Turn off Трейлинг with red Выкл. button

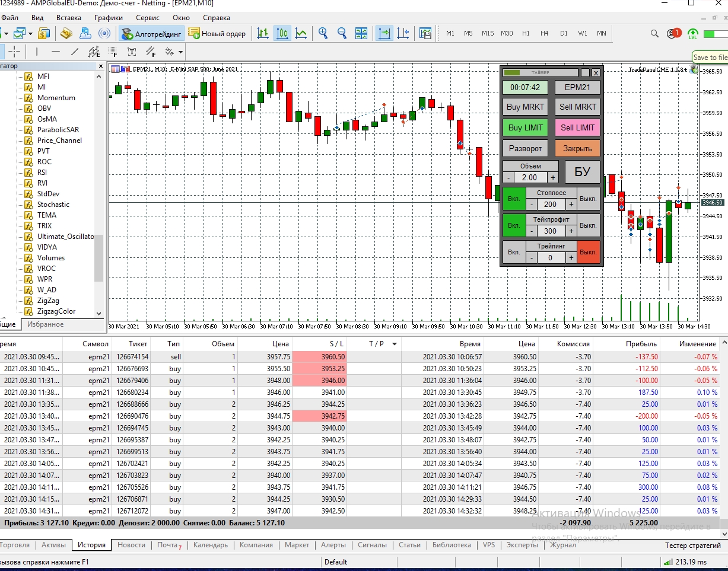[x=589, y=252]
